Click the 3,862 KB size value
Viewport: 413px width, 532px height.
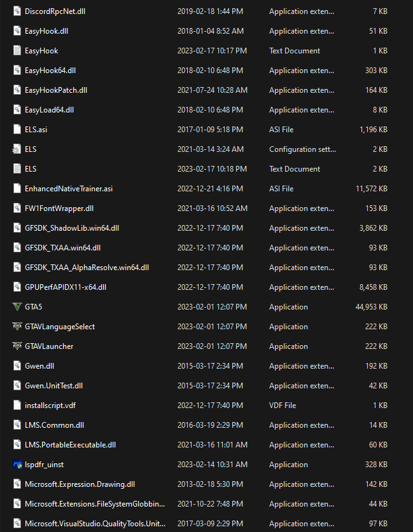(x=374, y=228)
